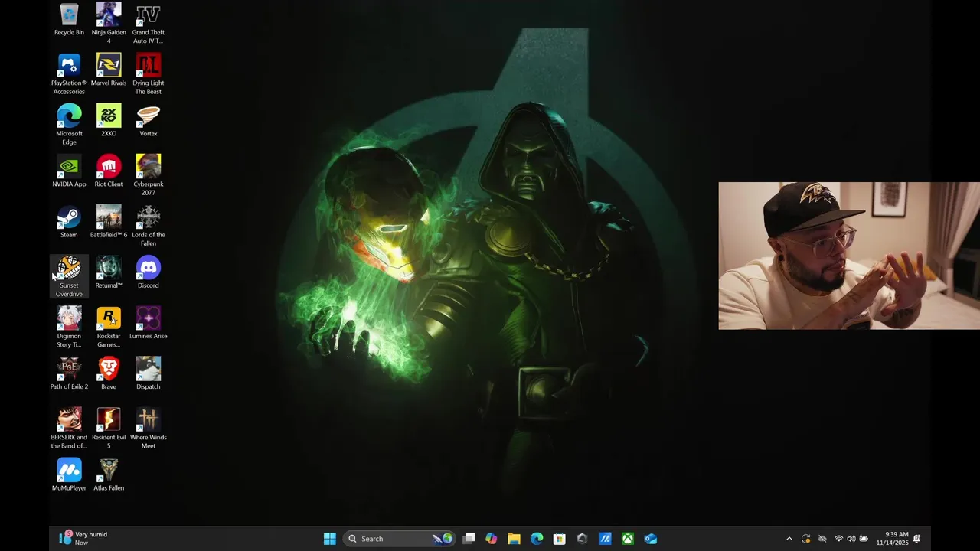Open Microsoft Edge from the taskbar
The height and width of the screenshot is (551, 980).
coord(537,539)
